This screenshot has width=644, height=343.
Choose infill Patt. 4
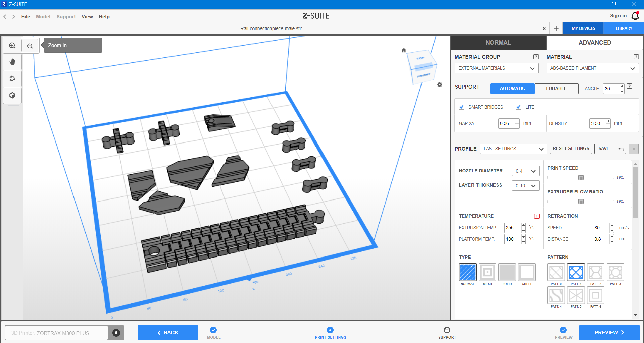pos(556,295)
